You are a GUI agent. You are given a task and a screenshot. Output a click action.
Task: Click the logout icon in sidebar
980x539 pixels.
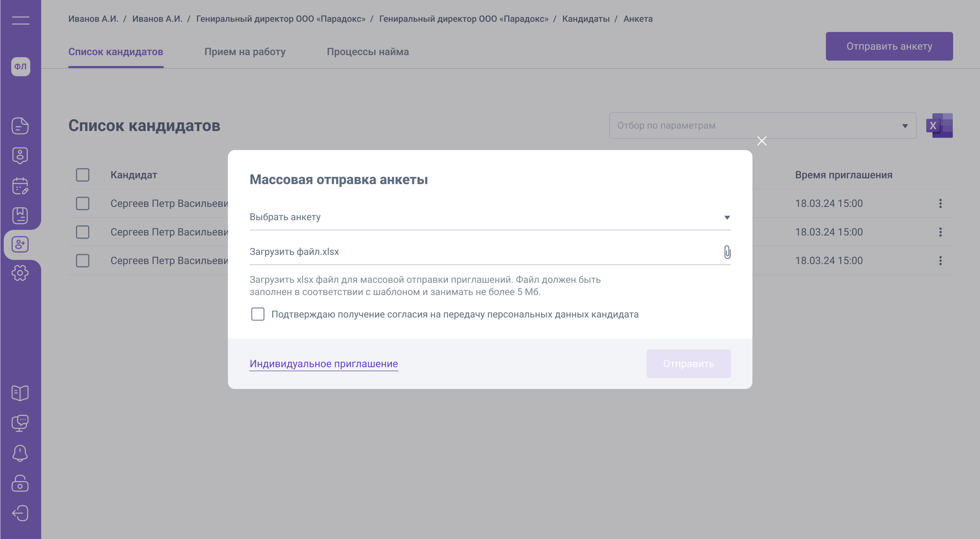click(x=20, y=513)
